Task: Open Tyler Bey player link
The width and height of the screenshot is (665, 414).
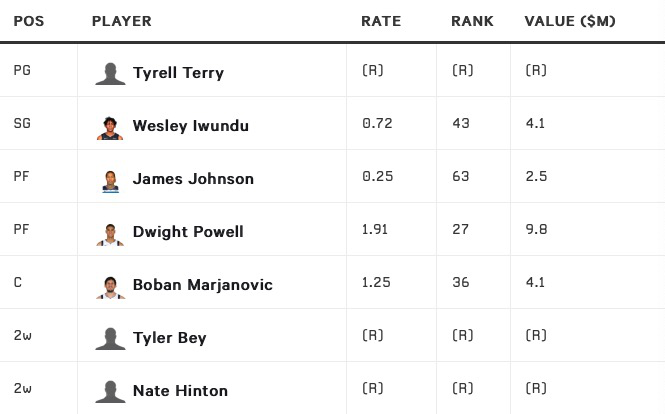Action: coord(170,338)
